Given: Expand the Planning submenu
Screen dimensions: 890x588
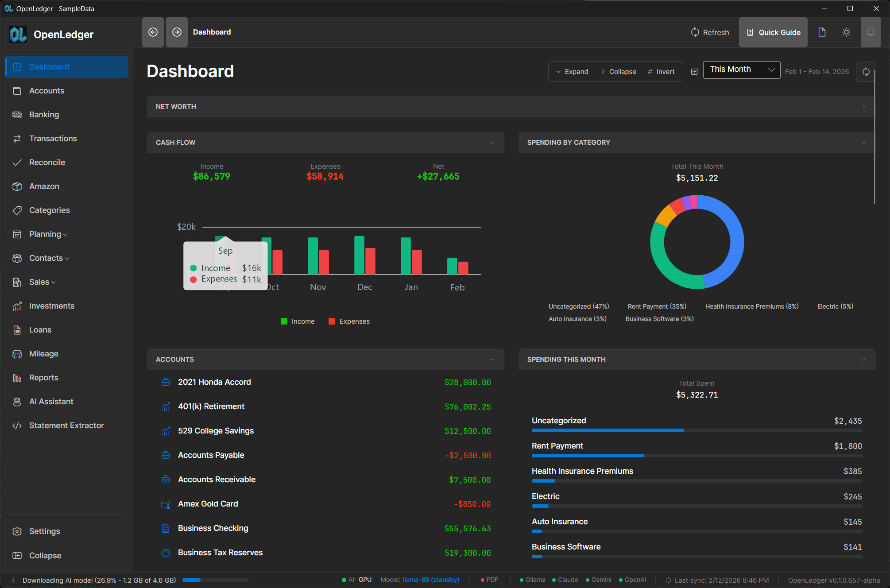Looking at the screenshot, I should pos(45,234).
